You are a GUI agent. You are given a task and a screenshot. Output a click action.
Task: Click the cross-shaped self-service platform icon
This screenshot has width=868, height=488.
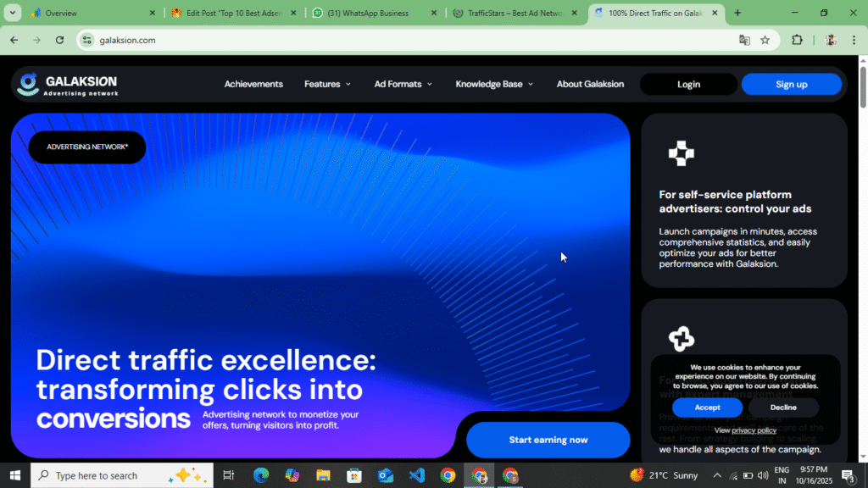click(x=682, y=153)
